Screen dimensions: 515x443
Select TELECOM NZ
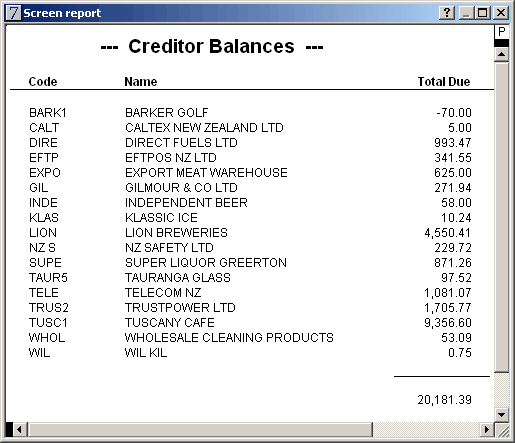[163, 293]
